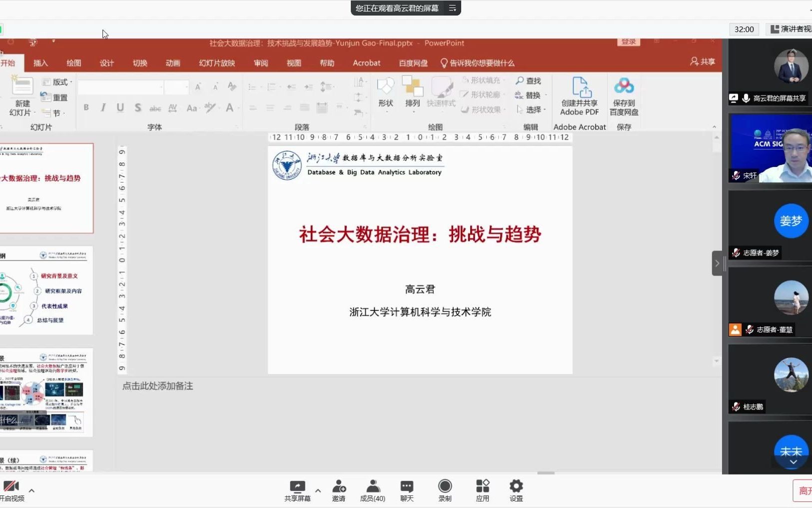The width and height of the screenshot is (812, 508).
Task: Open slide Layout (版式) dropdown
Action: pos(57,82)
